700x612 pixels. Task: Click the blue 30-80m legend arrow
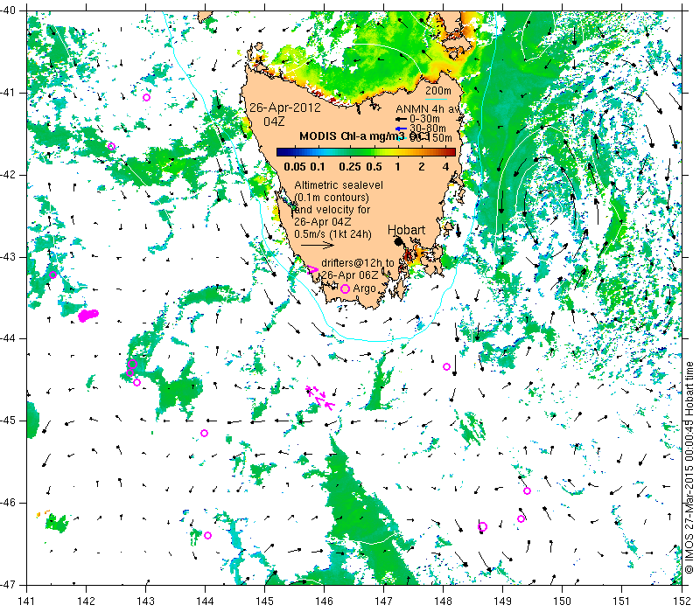[401, 129]
